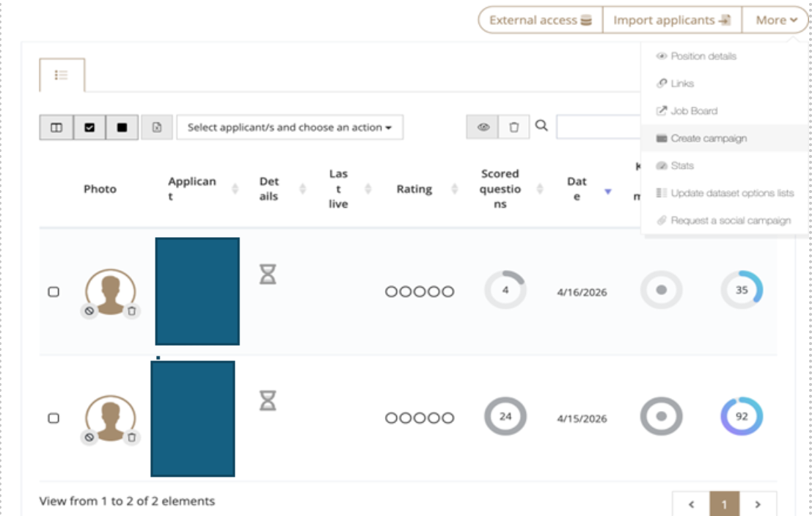Viewport: 812px width, 516px height.
Task: Click the deselect-all black square icon
Action: point(122,128)
